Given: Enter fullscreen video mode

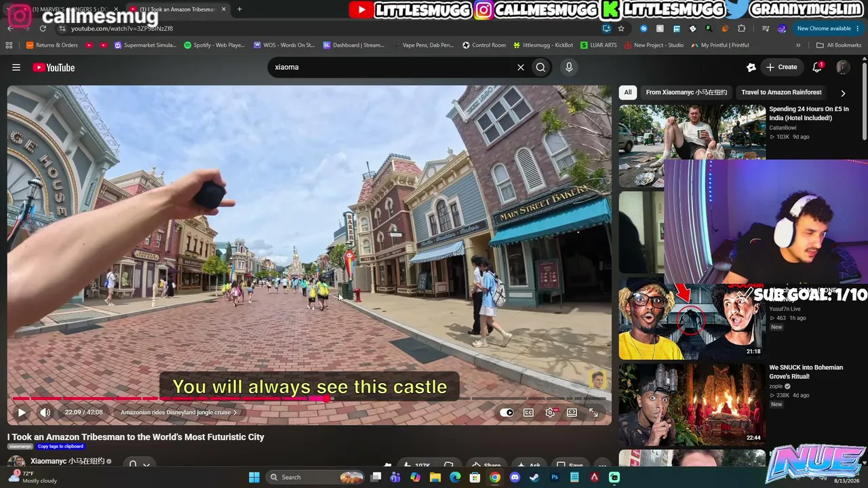Looking at the screenshot, I should 593,412.
